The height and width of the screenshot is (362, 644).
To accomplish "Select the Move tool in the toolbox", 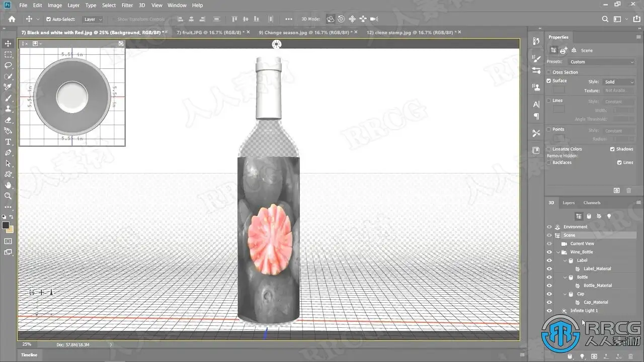I will (x=8, y=44).
